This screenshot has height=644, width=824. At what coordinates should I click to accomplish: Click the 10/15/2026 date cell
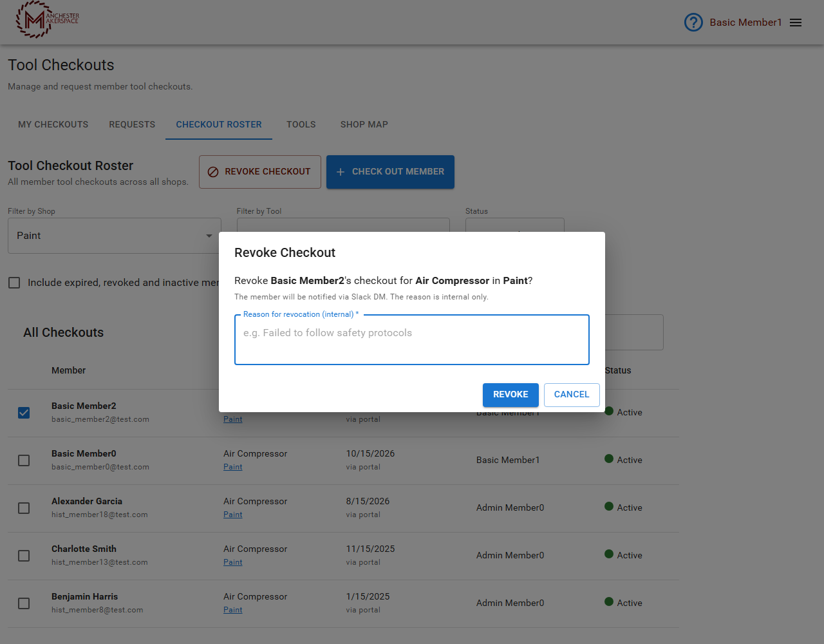pos(371,453)
